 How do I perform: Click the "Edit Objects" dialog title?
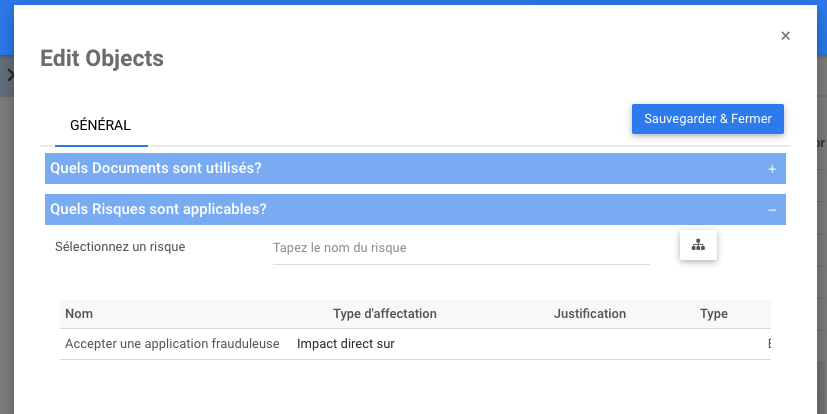pos(102,59)
